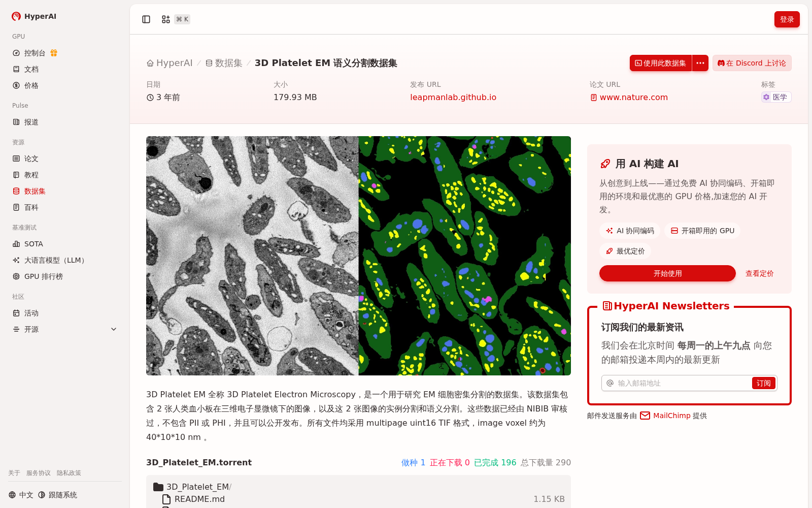Open 活动 sidebar item
The height and width of the screenshot is (508, 812).
click(x=26, y=313)
